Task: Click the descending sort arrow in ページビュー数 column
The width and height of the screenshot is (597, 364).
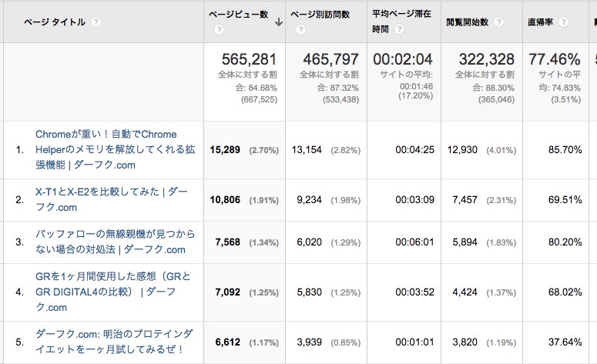Action: click(279, 22)
